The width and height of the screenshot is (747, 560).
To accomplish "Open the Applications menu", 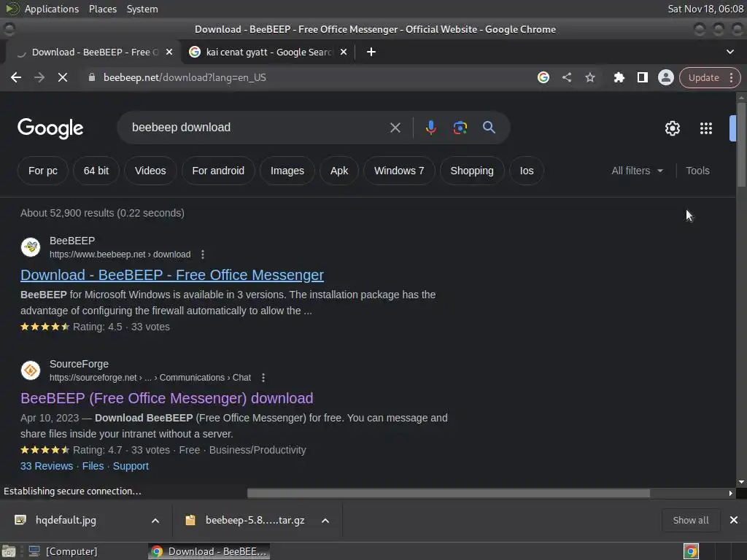I will click(x=52, y=9).
